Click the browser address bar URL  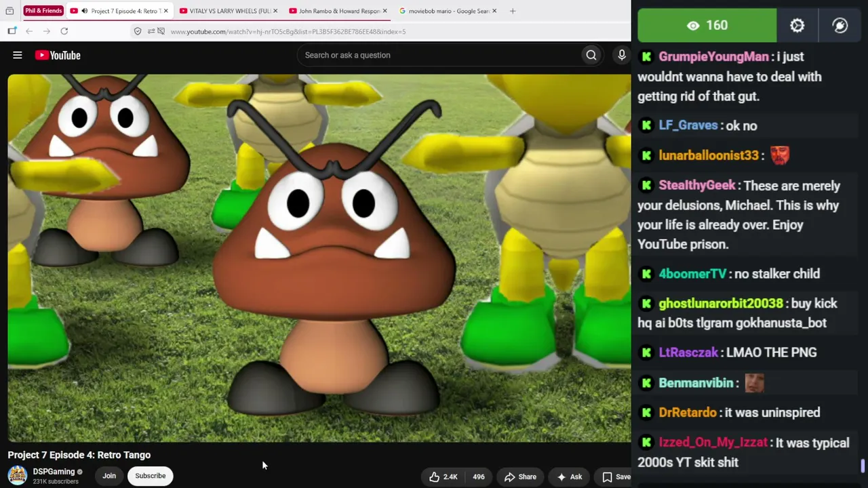(288, 31)
